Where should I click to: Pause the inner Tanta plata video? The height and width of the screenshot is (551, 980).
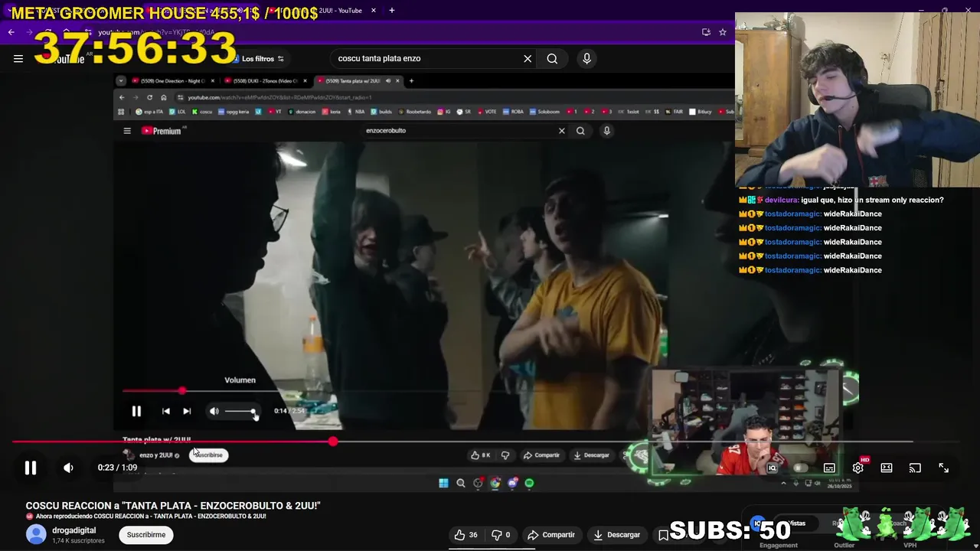(136, 411)
